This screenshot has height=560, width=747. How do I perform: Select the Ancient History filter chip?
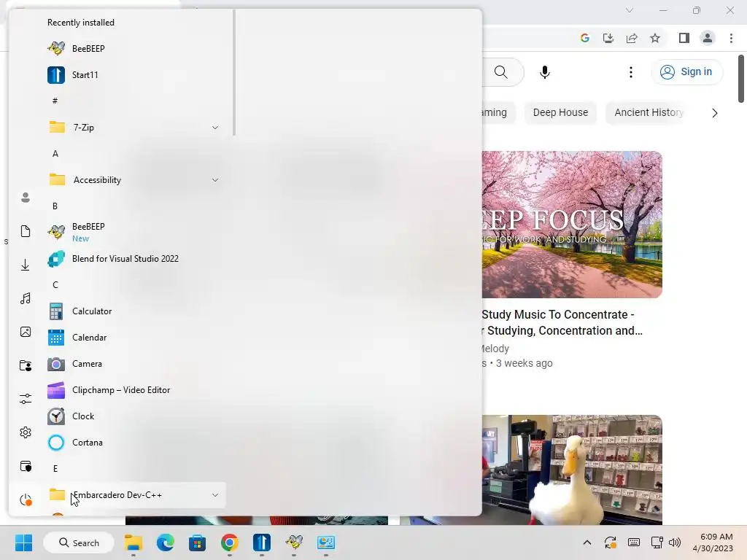[x=648, y=113]
